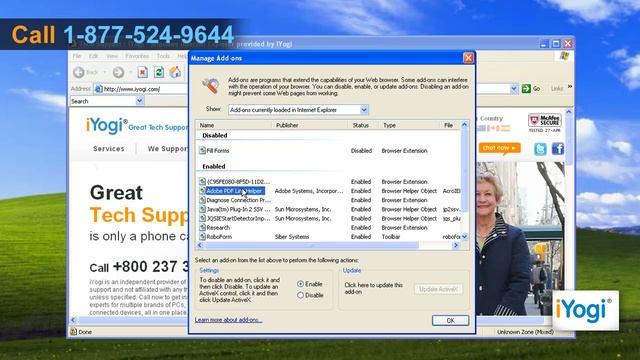Open the View menu in Internet Explorer
The height and width of the screenshot is (360, 640).
click(112, 56)
